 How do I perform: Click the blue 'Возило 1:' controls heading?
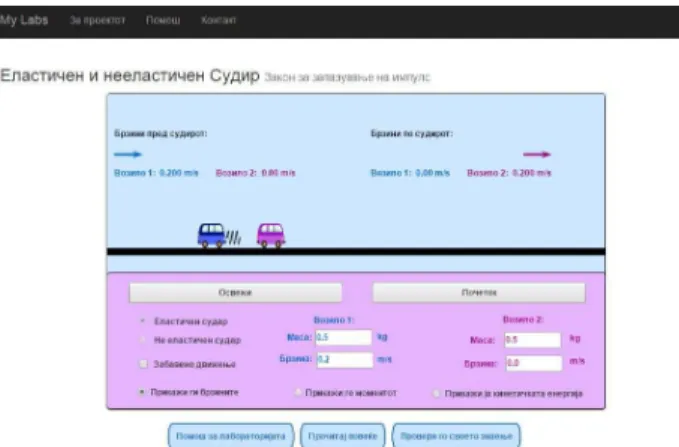tap(334, 320)
